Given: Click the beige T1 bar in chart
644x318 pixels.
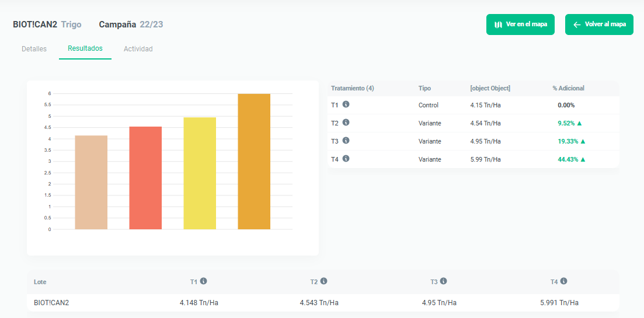Looking at the screenshot, I should point(91,183).
